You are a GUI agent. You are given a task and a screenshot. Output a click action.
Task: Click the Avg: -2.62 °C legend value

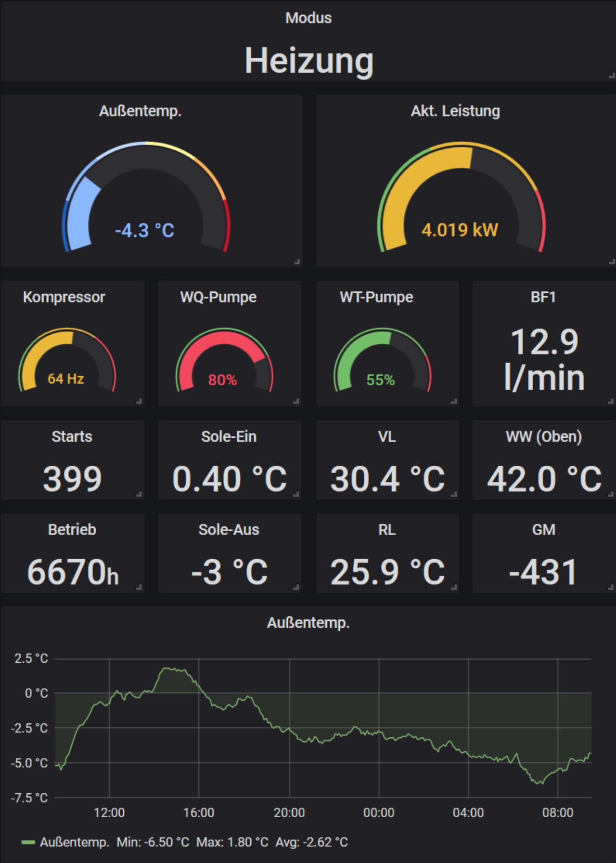[x=312, y=842]
